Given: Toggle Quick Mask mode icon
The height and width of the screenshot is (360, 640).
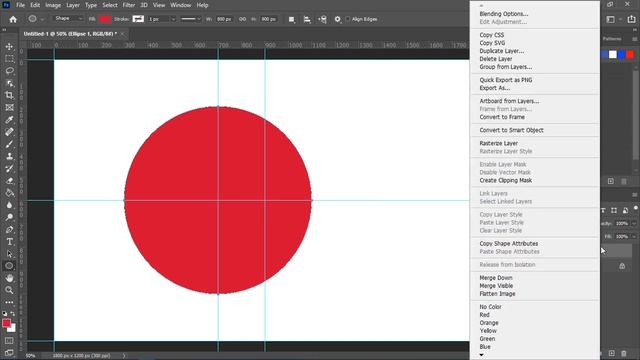Looking at the screenshot, I should click(9, 341).
